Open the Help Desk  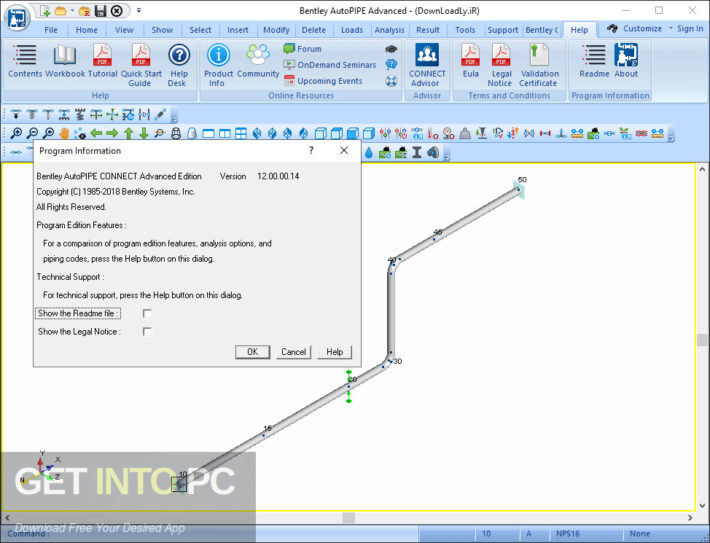click(x=179, y=66)
